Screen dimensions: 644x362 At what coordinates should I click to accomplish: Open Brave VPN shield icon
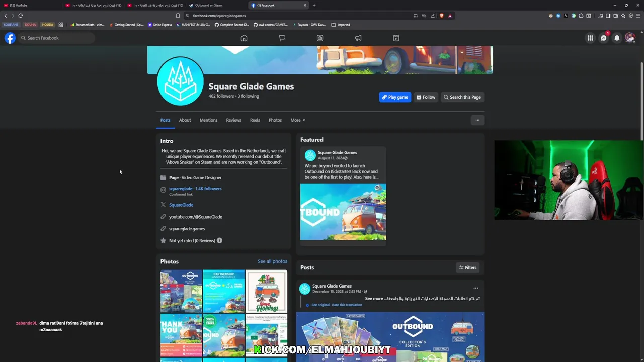pos(631,16)
